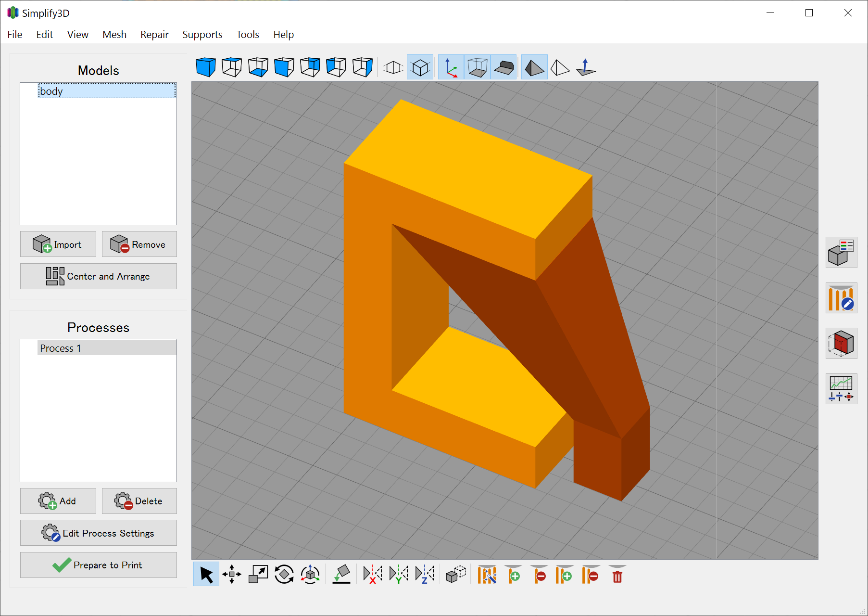
Task: Select the translate/move model tool
Action: tap(232, 574)
